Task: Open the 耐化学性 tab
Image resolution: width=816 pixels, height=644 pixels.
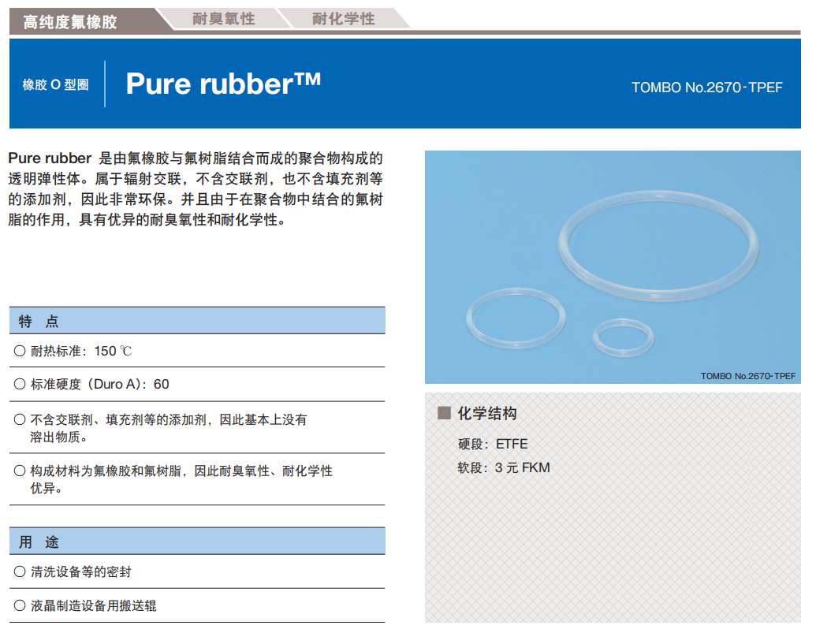Action: [344, 19]
